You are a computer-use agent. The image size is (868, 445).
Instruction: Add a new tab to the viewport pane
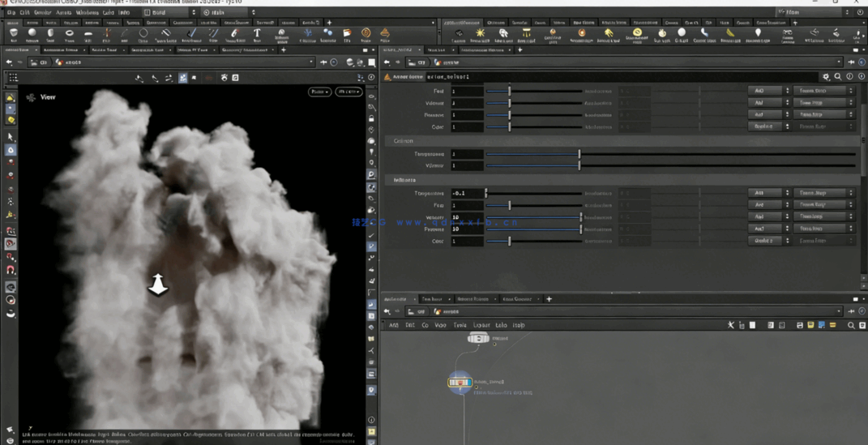coord(284,49)
